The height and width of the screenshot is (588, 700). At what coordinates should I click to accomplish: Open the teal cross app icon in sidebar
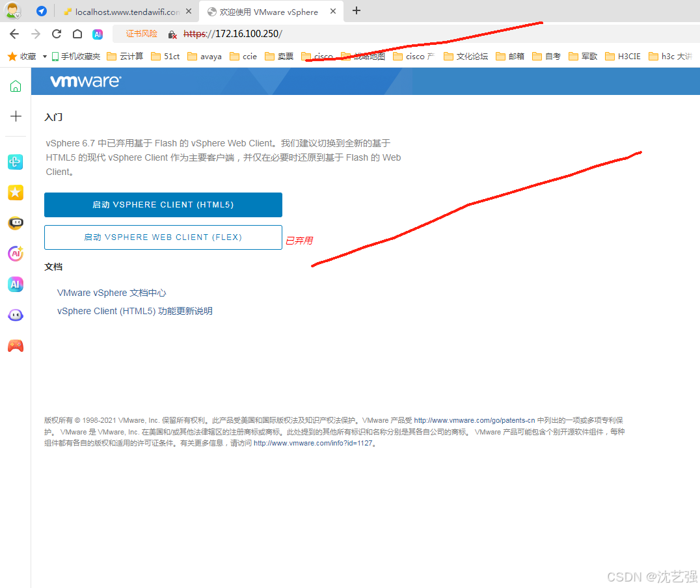point(16,161)
